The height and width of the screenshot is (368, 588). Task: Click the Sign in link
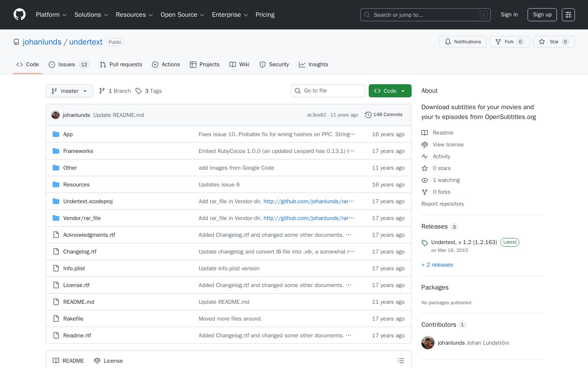click(x=509, y=15)
